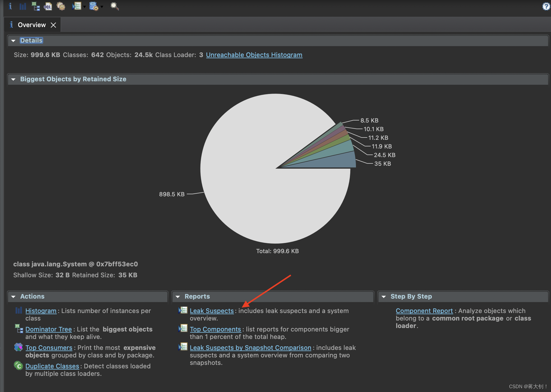The width and height of the screenshot is (551, 392).
Task: Select the 24.5 KB pie slice
Action: (335, 150)
